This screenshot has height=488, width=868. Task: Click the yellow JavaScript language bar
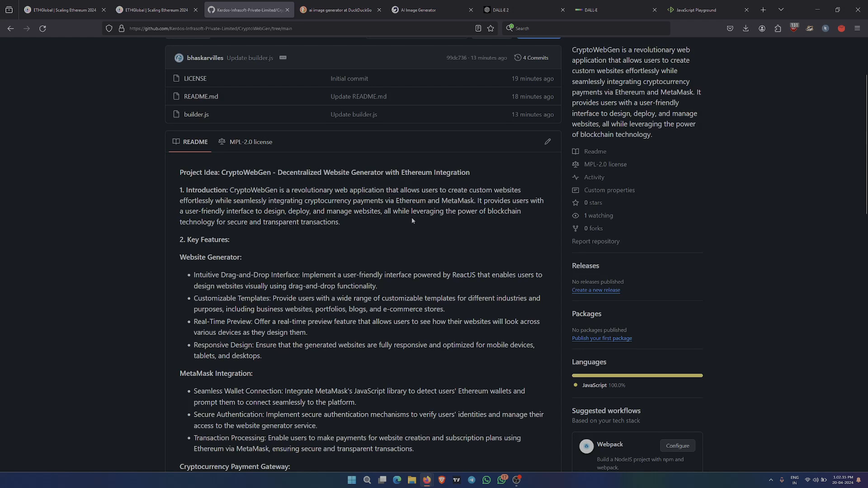pos(637,375)
